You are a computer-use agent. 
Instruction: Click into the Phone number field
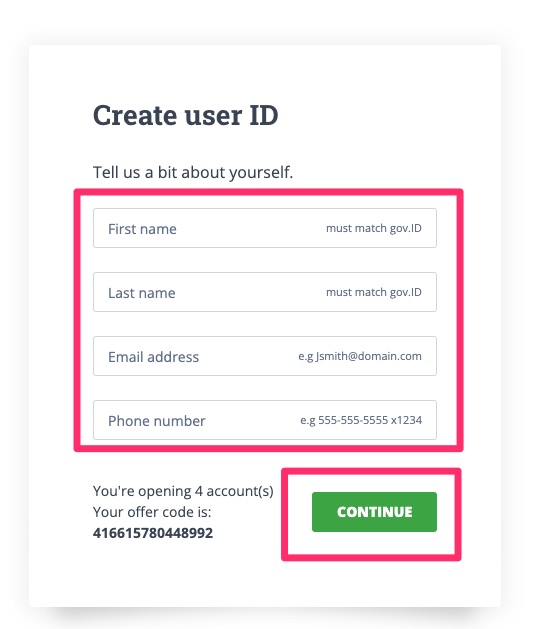pos(265,420)
